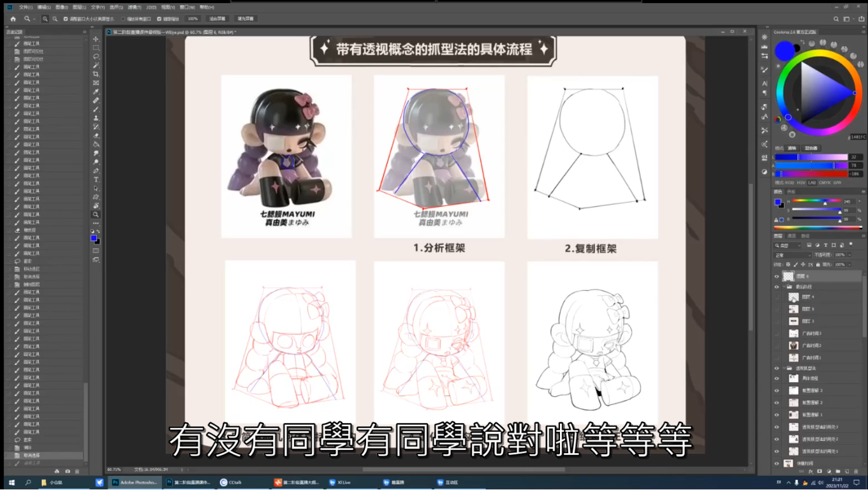Choose the Zoom In magnifier option
This screenshot has height=490, width=868.
pyautogui.click(x=45, y=19)
